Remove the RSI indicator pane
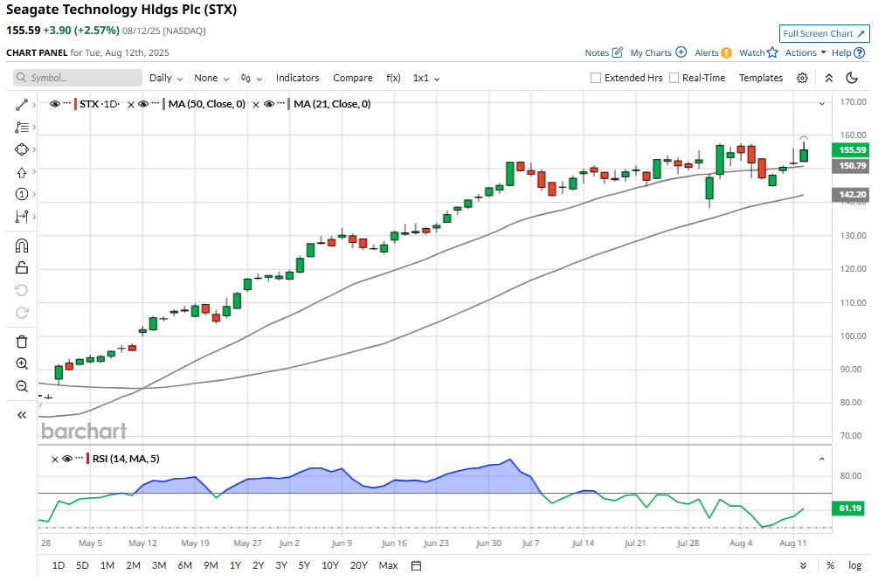 tap(55, 460)
